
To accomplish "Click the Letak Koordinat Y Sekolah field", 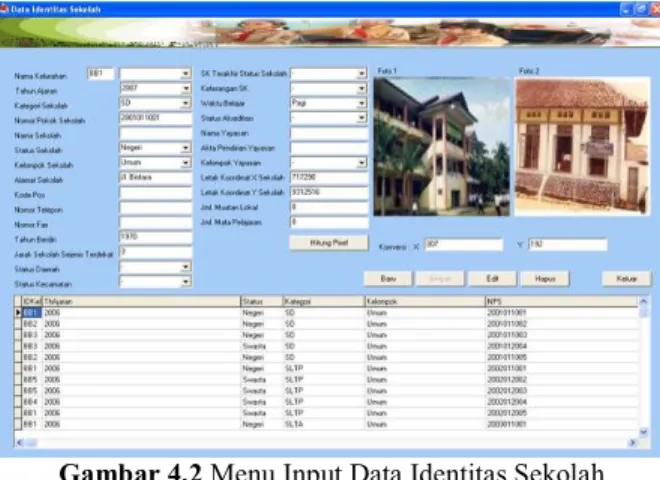I will pyautogui.click(x=329, y=193).
